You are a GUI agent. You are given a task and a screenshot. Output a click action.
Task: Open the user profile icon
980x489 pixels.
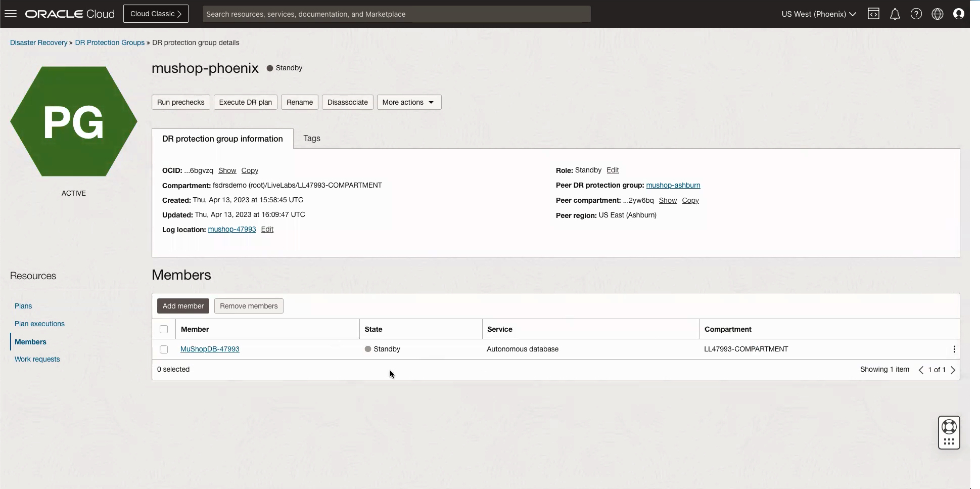(x=959, y=14)
